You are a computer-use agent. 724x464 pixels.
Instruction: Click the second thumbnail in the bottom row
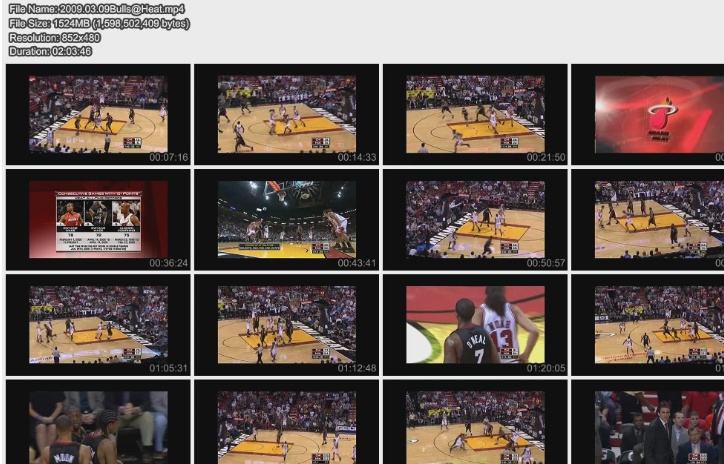point(286,426)
